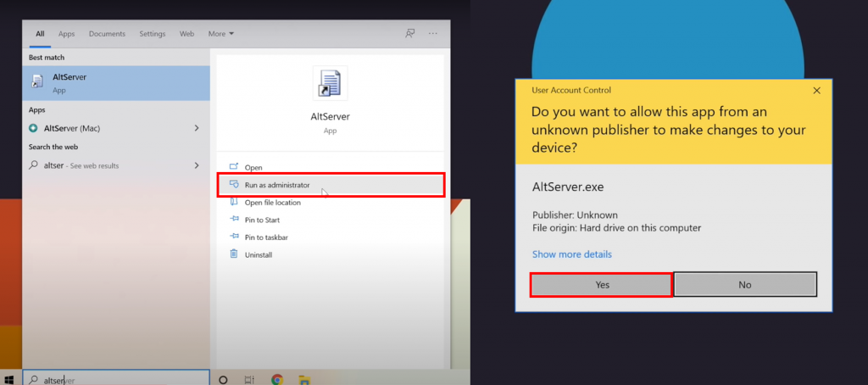The width and height of the screenshot is (868, 385).
Task: Click the taskbar search field containing altser
Action: [x=116, y=379]
